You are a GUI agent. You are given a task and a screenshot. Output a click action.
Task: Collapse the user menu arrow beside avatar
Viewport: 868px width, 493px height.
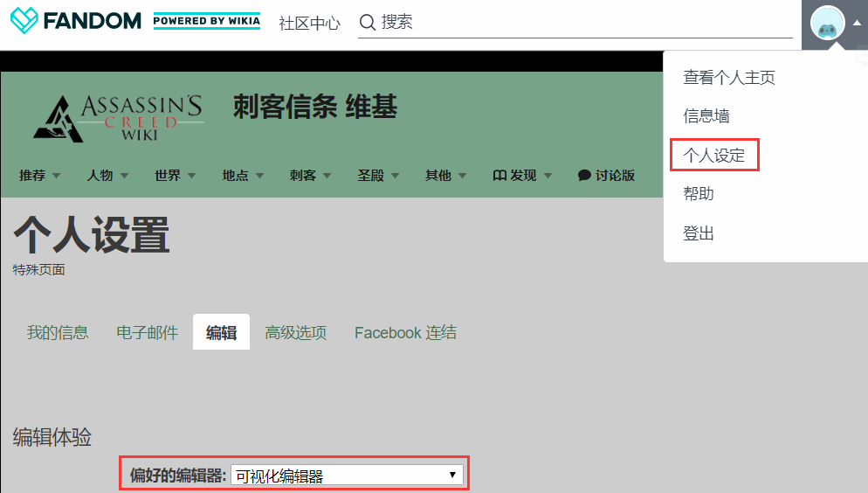tap(857, 24)
